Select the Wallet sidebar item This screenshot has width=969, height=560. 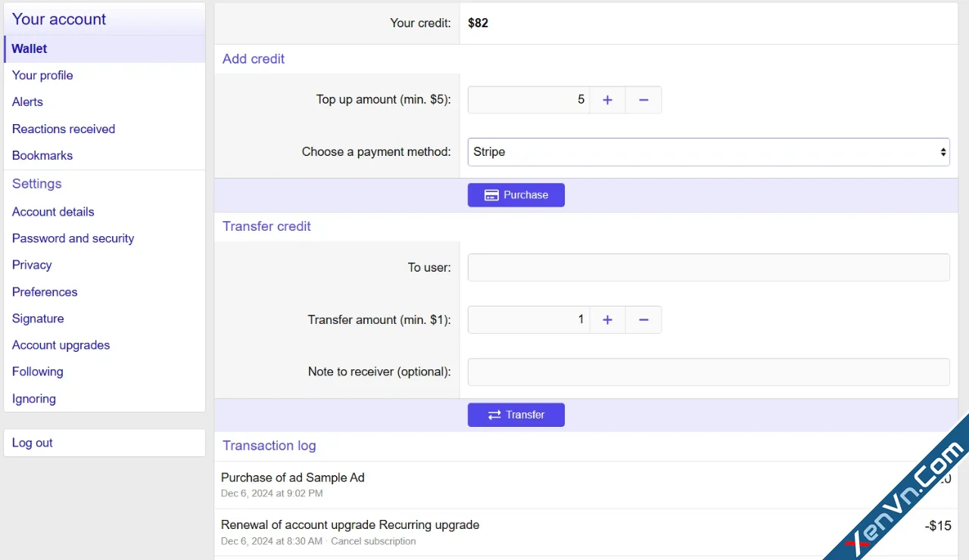coord(30,49)
